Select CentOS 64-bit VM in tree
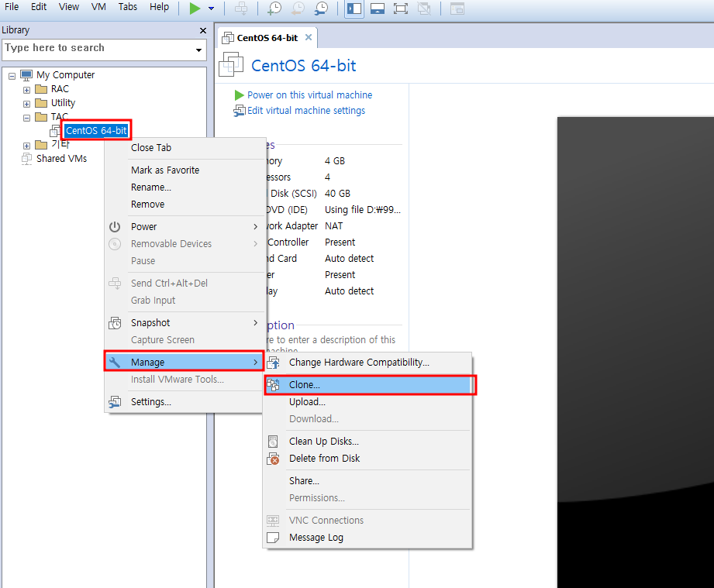Viewport: 714px width, 588px height. (96, 131)
